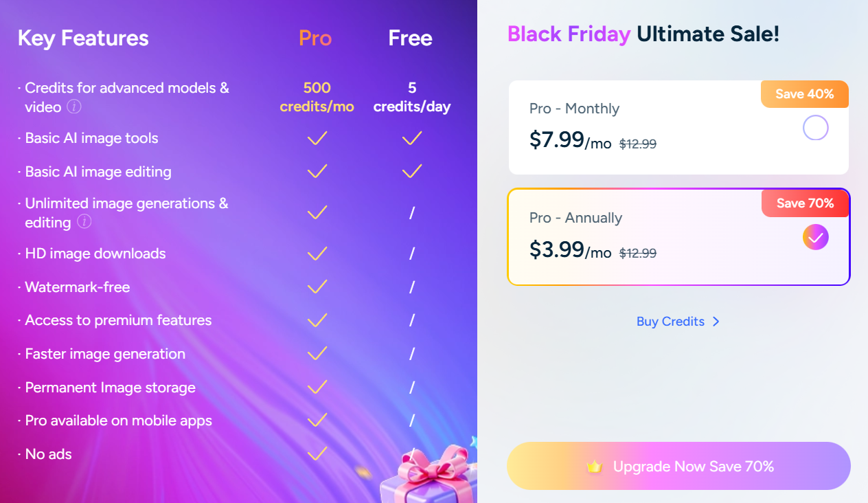
Task: Click Pro checkmark for No ads row
Action: 317,454
